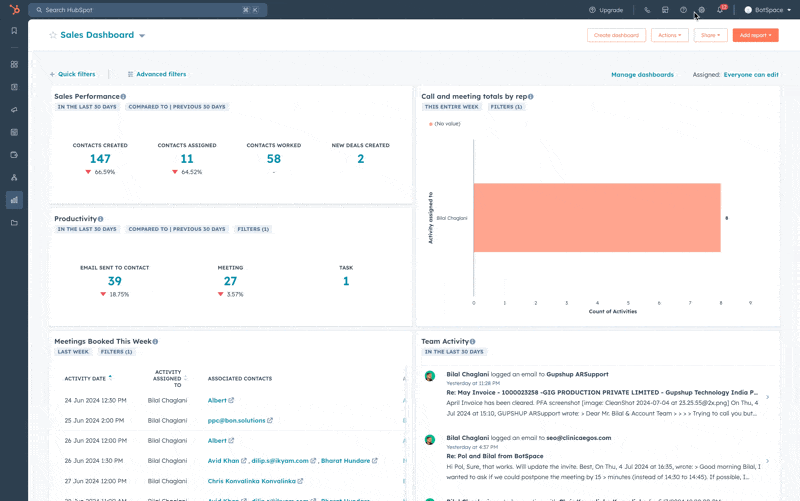Click the Meeting value 27
Screen dimensions: 800x501
[230, 281]
